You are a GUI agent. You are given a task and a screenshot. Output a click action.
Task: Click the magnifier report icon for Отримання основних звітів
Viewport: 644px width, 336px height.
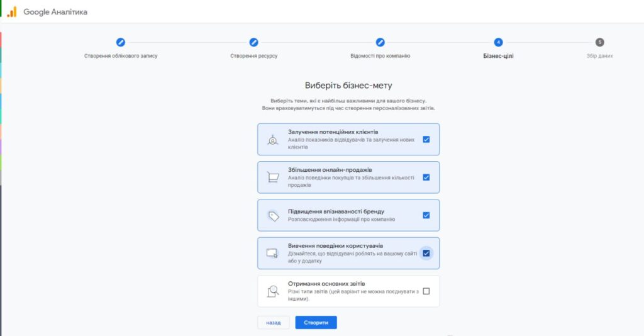tap(273, 291)
